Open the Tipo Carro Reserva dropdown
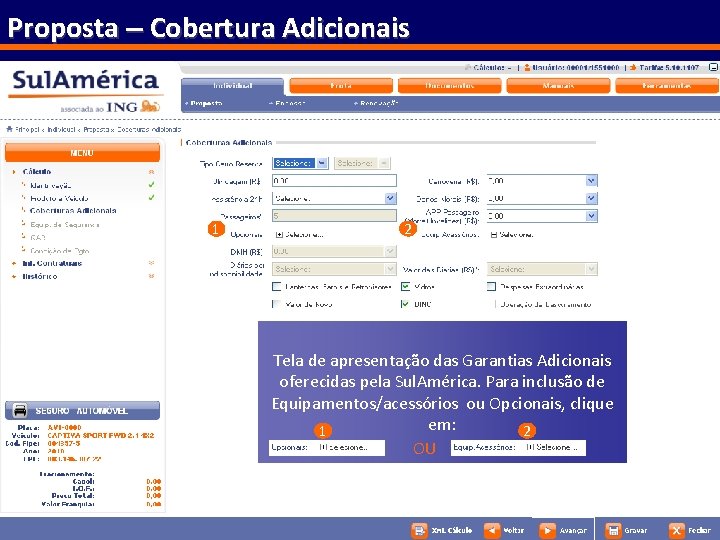This screenshot has height=540, width=720. 300,163
